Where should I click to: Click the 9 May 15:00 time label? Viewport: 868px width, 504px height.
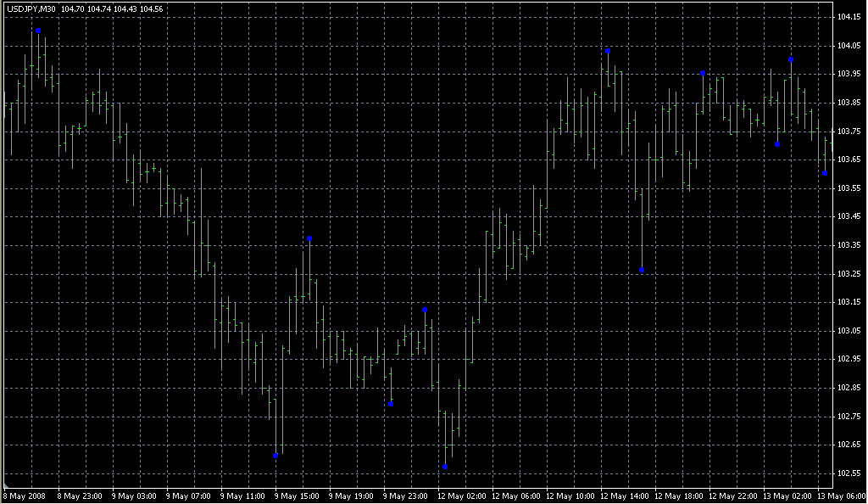pyautogui.click(x=295, y=496)
